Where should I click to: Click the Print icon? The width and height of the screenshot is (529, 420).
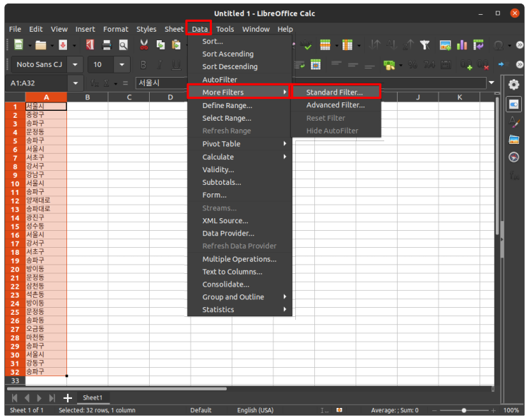click(x=107, y=45)
